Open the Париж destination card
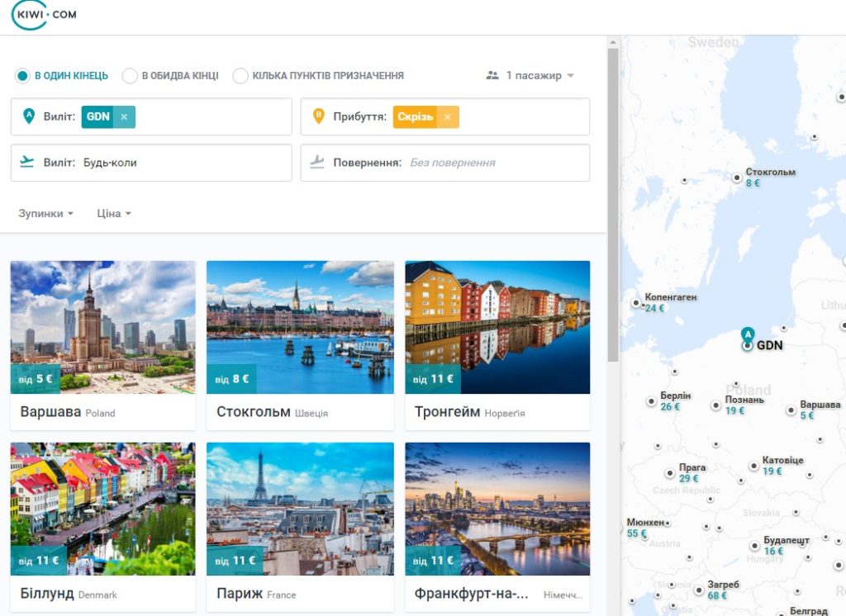Image resolution: width=846 pixels, height=616 pixels. coord(300,528)
